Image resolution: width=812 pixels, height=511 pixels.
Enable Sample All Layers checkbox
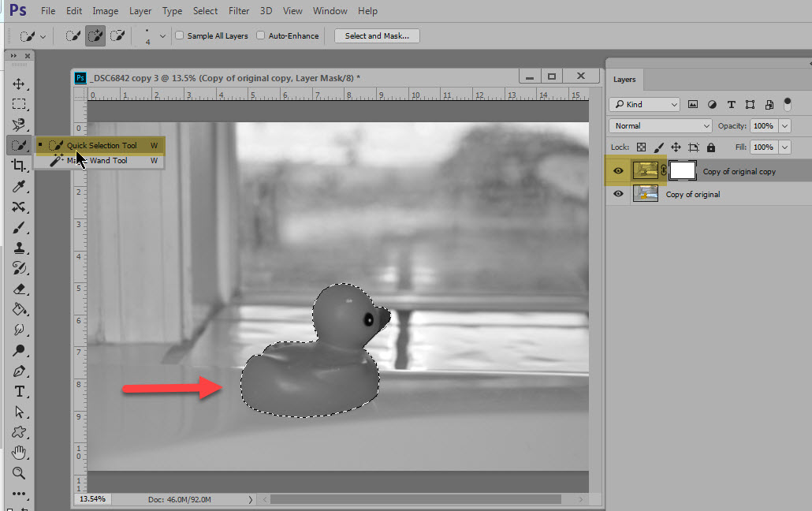[x=180, y=35]
